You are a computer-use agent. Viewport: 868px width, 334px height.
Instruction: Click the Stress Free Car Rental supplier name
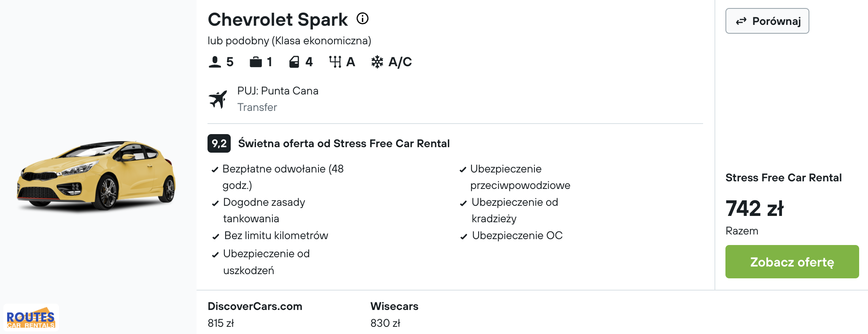[784, 178]
